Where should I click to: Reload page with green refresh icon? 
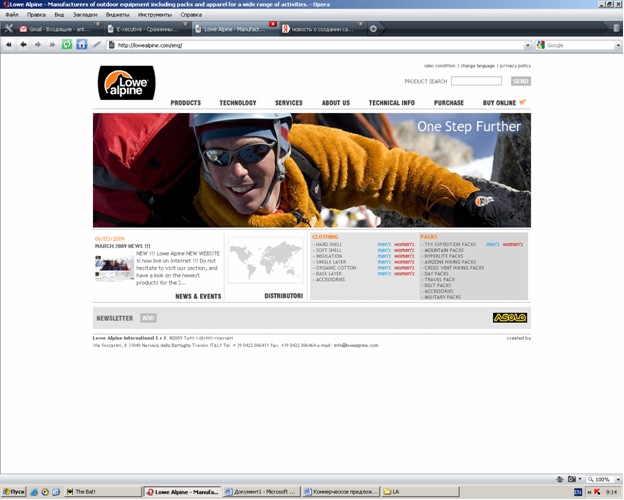click(67, 44)
